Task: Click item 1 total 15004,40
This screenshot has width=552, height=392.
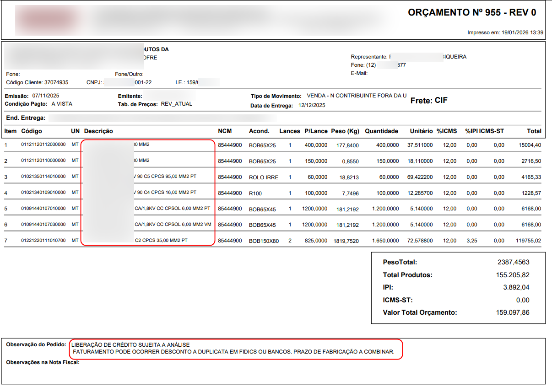Action: coord(530,145)
